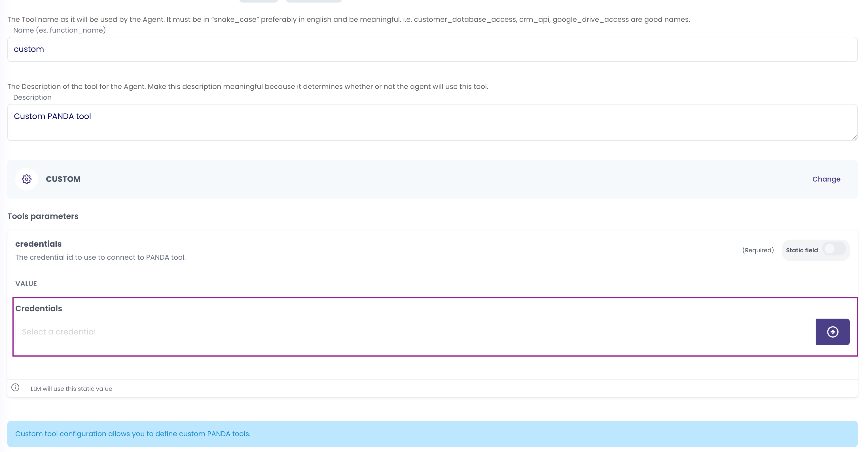Click the Custom tool configuration info banner
This screenshot has width=868, height=452.
pyautogui.click(x=432, y=434)
